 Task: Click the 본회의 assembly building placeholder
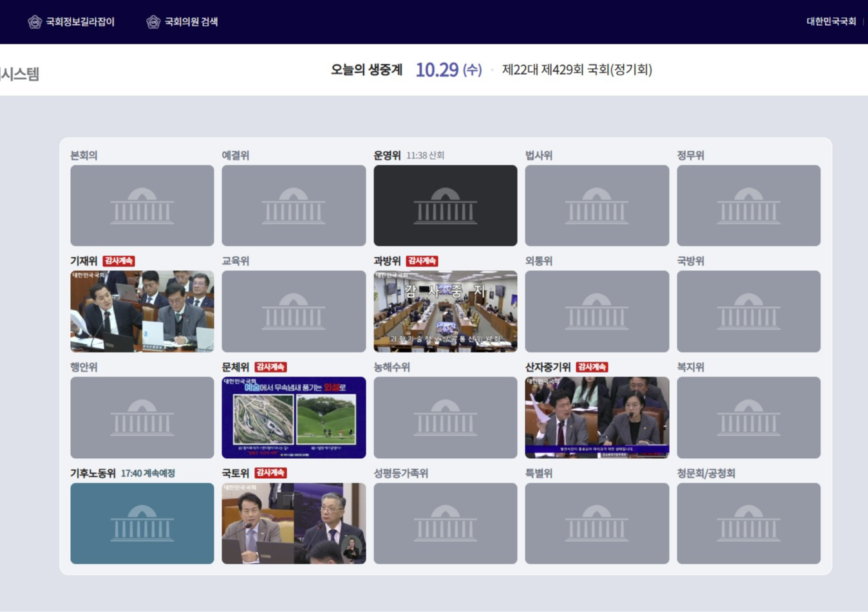[142, 205]
